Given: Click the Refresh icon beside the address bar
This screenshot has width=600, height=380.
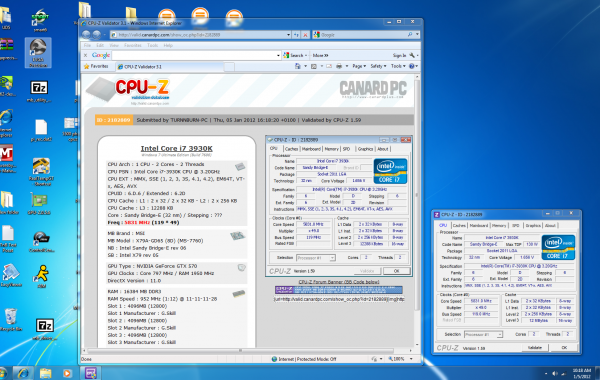Looking at the screenshot, I should click(x=297, y=35).
